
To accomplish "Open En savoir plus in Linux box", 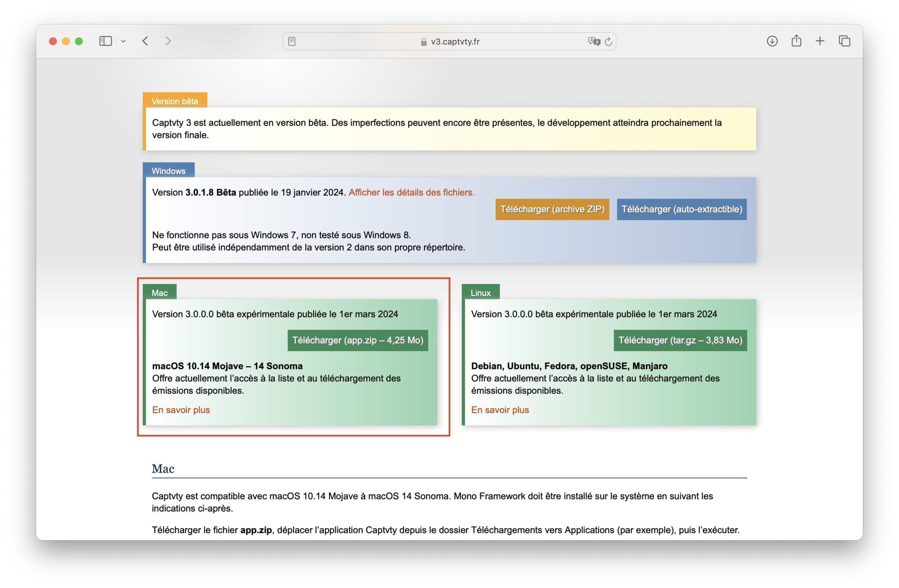I will click(x=500, y=410).
